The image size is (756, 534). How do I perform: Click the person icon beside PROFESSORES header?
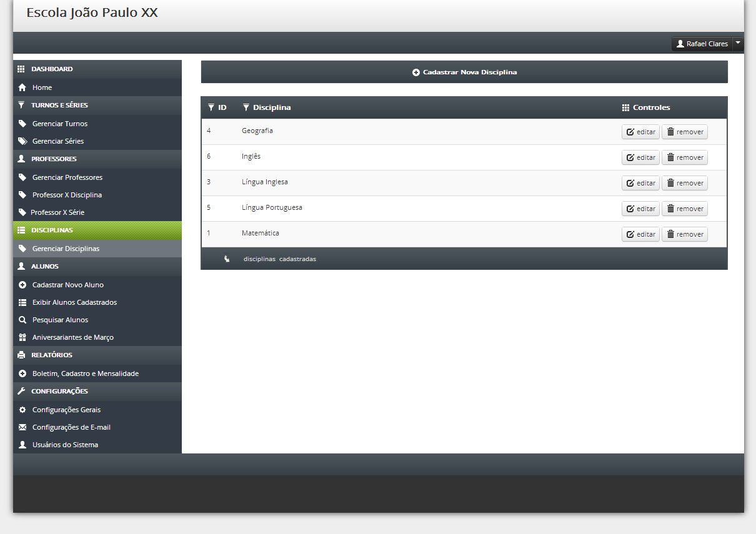click(21, 159)
